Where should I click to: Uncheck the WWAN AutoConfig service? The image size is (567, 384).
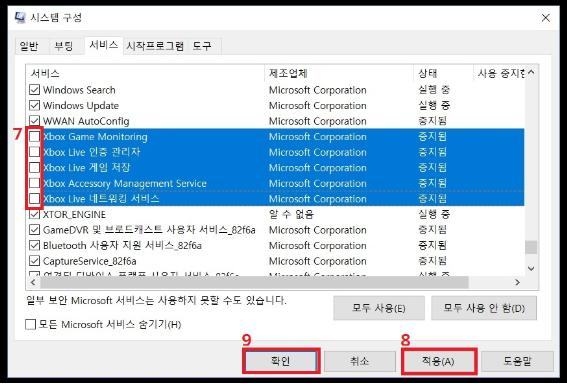[x=34, y=121]
